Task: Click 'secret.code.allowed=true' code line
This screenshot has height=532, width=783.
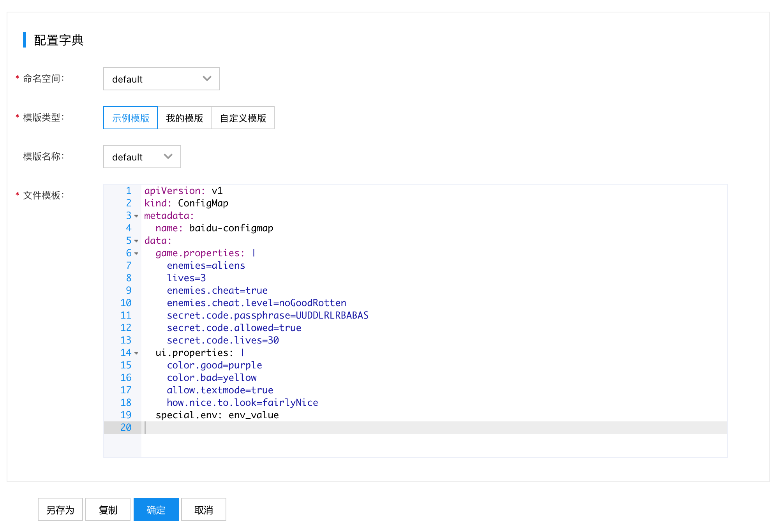Action: pos(234,328)
